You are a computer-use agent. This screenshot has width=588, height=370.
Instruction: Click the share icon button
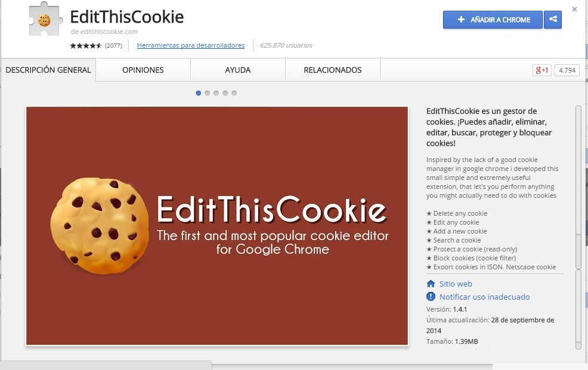(553, 20)
